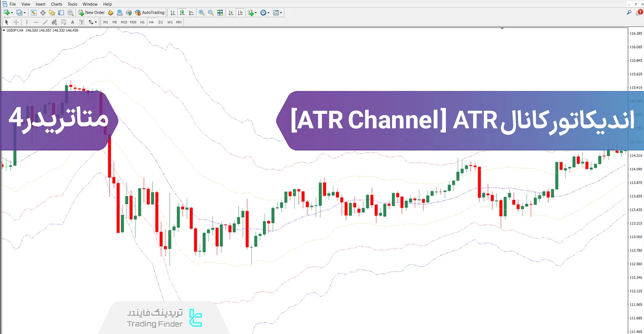Click the search magnifier icon
Image resolution: width=644 pixels, height=334 pixels.
(x=629, y=13)
